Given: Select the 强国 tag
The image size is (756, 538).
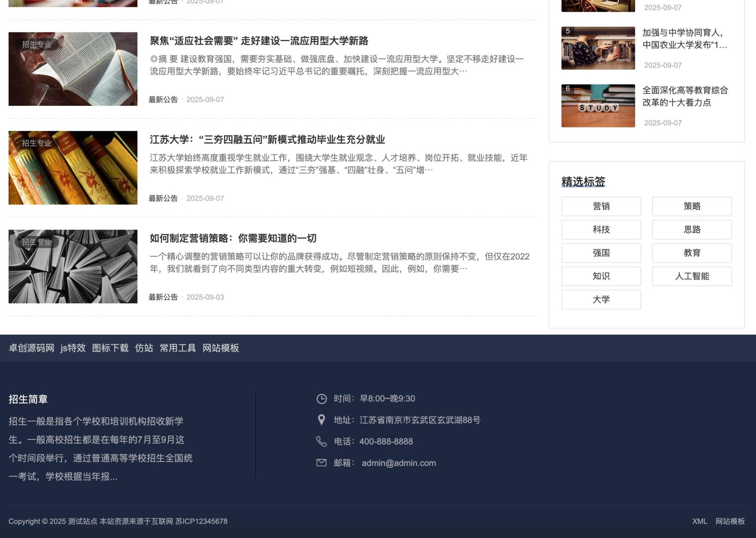Looking at the screenshot, I should tap(601, 253).
